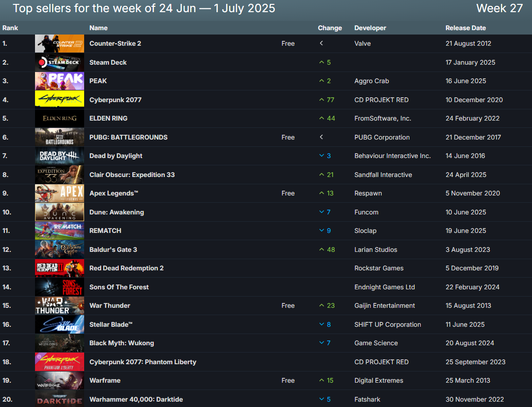Click the Sandfall Interactive developer name
The image size is (532, 407).
pos(383,175)
